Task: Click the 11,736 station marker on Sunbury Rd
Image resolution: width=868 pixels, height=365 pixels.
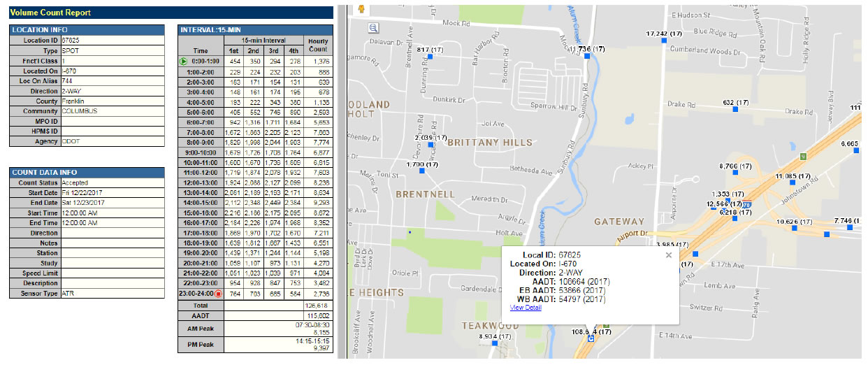Action: tap(588, 58)
